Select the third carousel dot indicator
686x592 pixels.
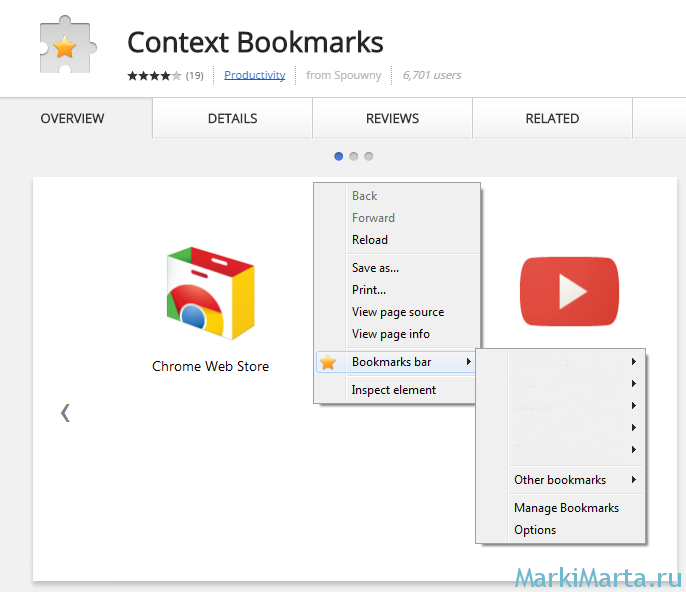pyautogui.click(x=369, y=156)
